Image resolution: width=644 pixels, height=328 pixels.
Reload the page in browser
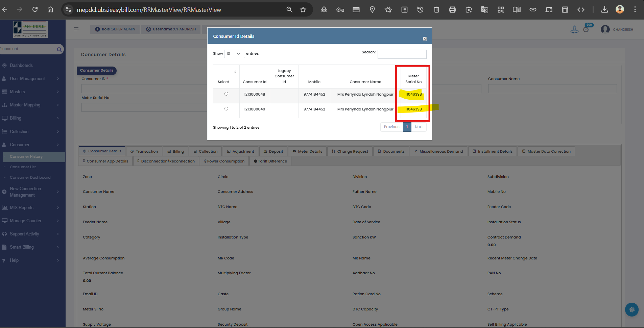pos(35,9)
